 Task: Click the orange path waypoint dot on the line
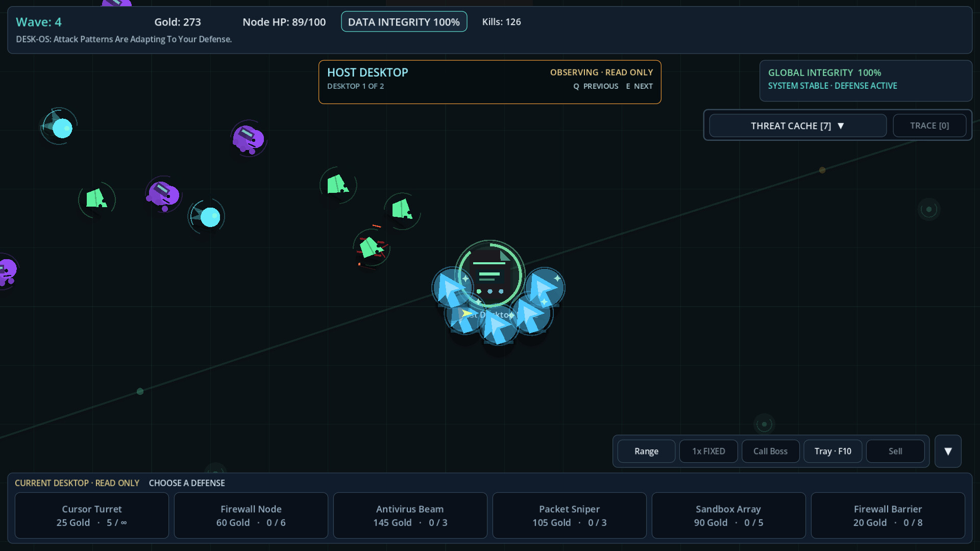pos(822,170)
